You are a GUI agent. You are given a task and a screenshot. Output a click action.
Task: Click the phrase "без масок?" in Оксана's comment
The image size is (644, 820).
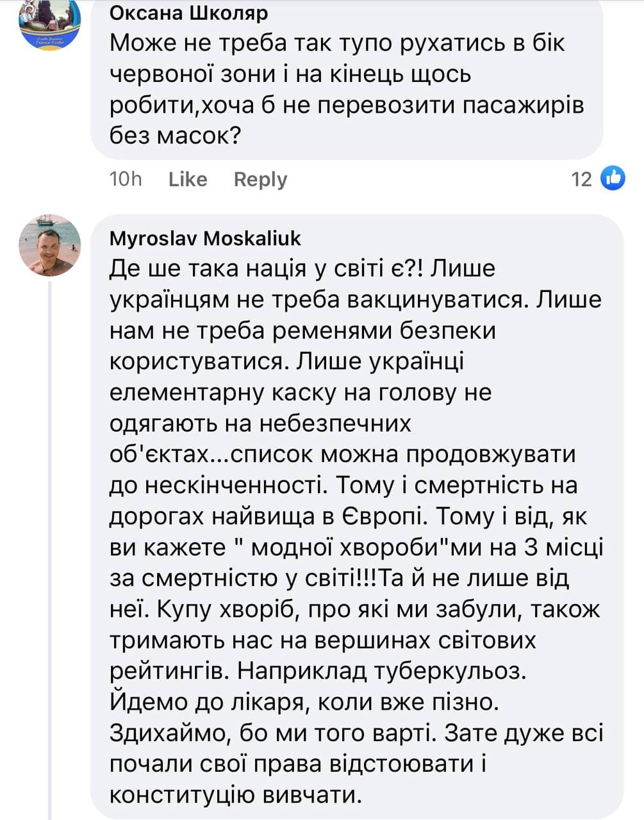(175, 136)
